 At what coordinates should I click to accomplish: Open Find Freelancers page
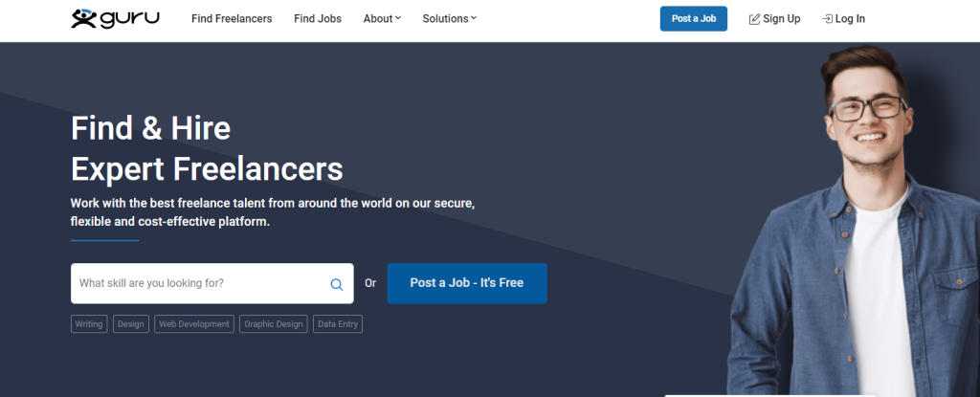(232, 19)
